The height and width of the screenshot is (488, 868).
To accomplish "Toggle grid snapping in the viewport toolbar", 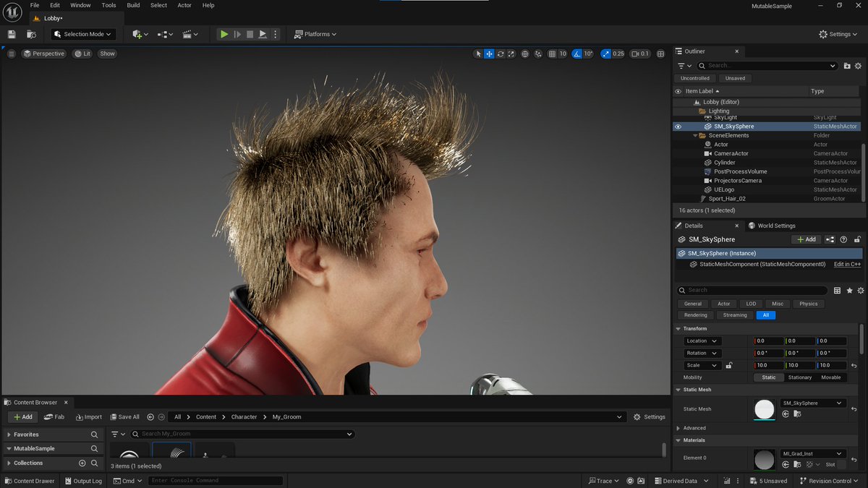I will pos(552,53).
